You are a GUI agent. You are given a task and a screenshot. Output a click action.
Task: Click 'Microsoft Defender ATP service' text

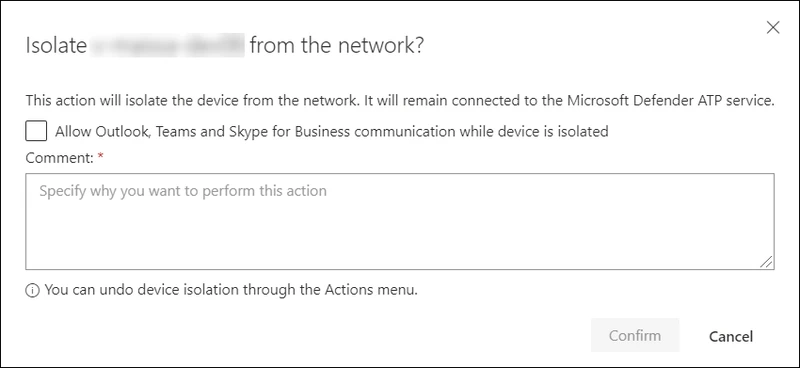click(x=671, y=101)
